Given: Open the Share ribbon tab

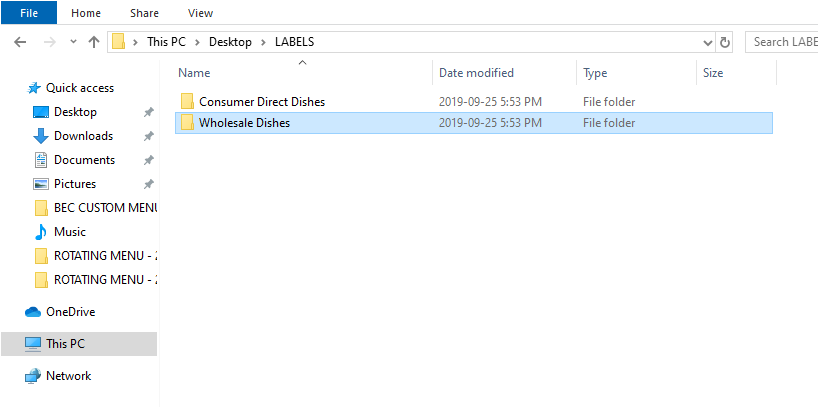Looking at the screenshot, I should (143, 13).
